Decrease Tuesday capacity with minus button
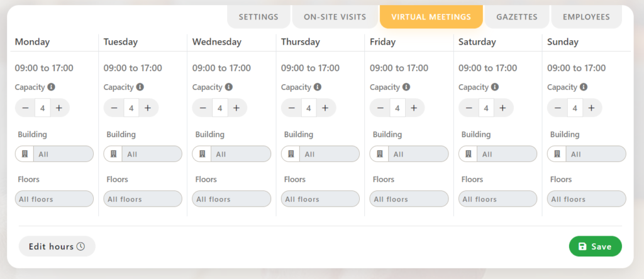The height and width of the screenshot is (279, 644). click(114, 108)
